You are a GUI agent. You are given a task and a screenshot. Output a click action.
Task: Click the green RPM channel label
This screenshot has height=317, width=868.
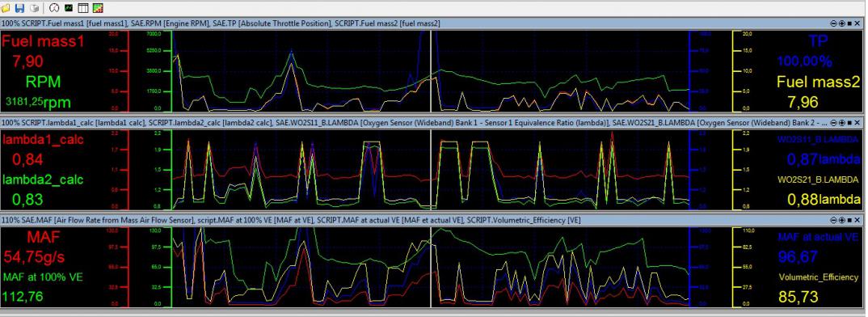43,82
